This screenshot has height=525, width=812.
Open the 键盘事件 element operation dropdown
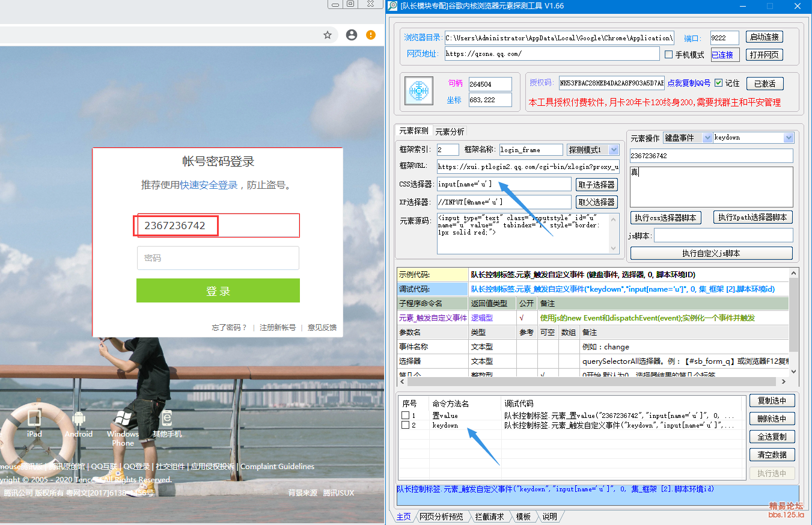(x=707, y=138)
